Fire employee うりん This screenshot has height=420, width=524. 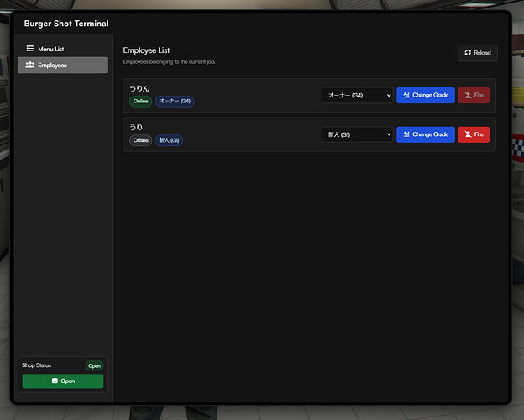(x=474, y=95)
